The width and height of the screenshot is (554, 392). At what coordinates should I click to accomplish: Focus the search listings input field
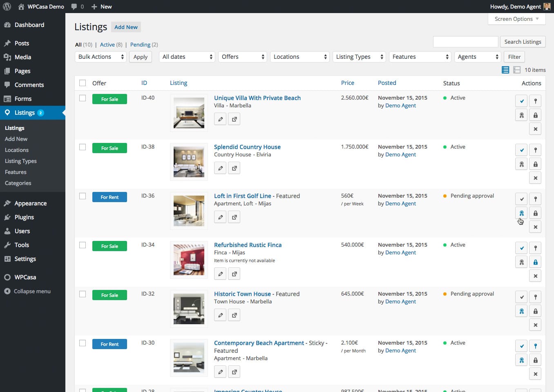[465, 42]
